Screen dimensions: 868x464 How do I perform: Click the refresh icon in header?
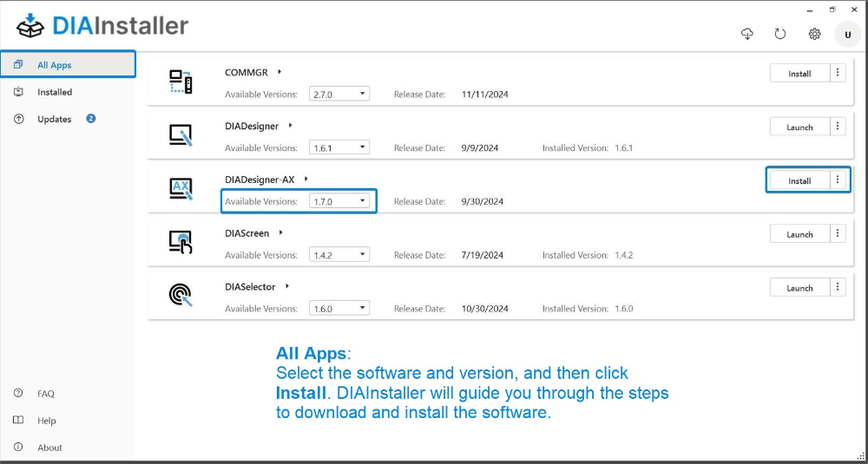pos(780,35)
